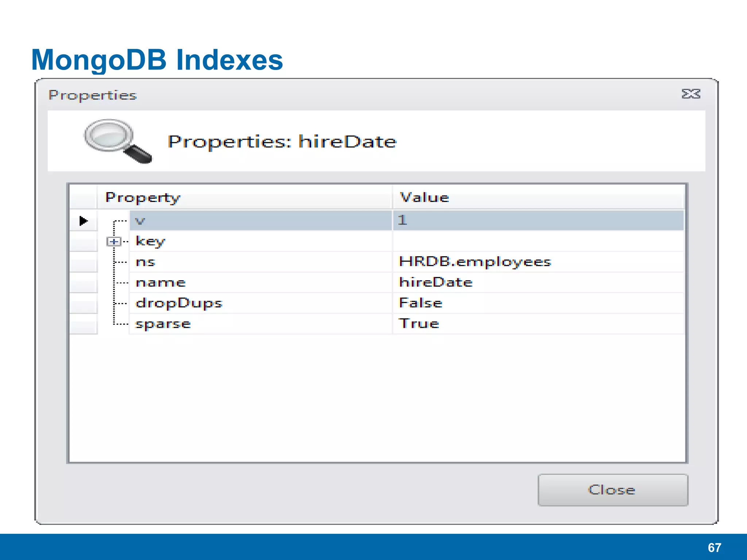Click the row header beside sparse
This screenshot has width=747, height=560.
(84, 324)
